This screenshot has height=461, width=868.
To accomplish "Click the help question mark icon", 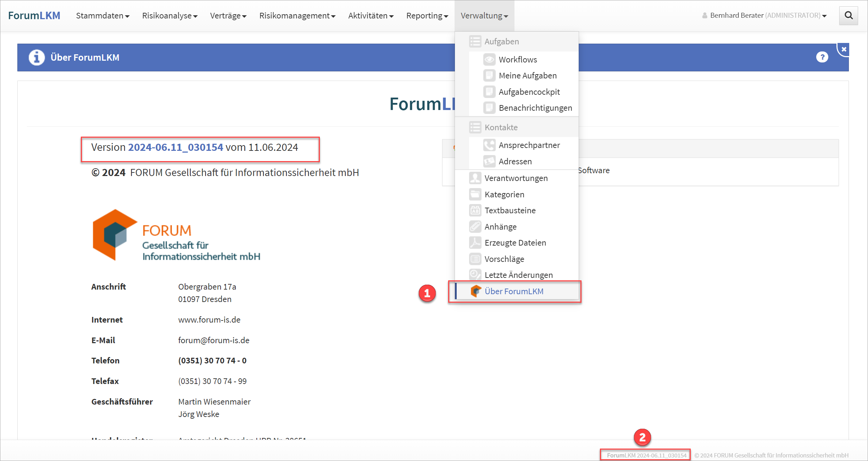I will (822, 57).
